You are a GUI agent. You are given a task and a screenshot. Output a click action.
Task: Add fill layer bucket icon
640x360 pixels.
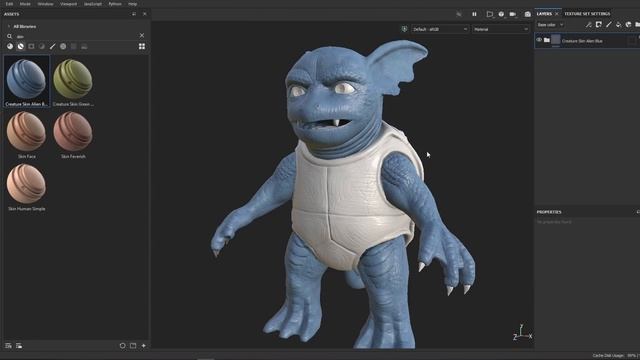618,25
